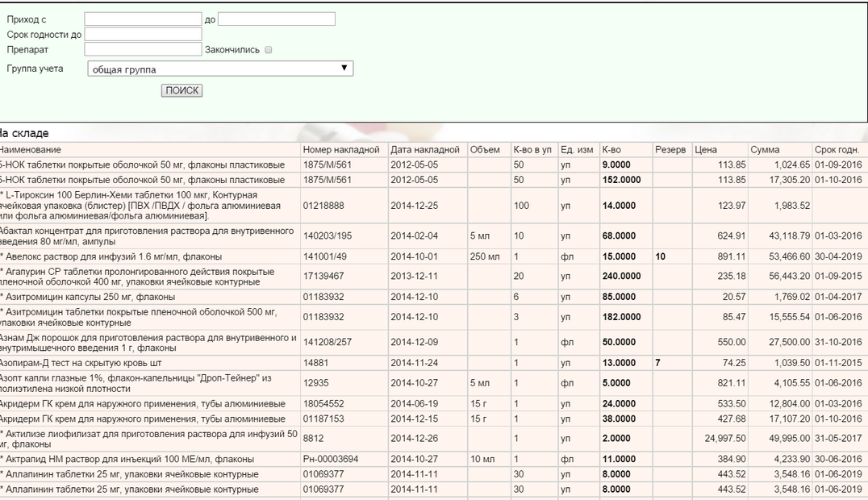Open the 'Группа учета' dropdown
This screenshot has width=868, height=500.
(x=220, y=69)
